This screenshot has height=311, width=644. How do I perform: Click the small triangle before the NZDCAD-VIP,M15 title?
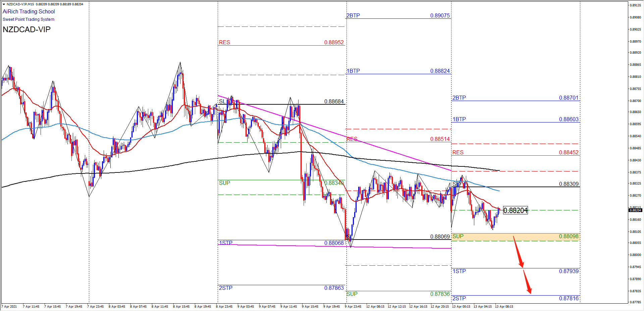tap(4, 4)
